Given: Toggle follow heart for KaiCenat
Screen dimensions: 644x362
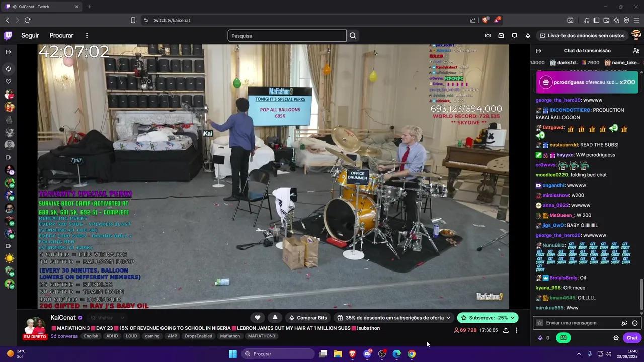Looking at the screenshot, I should [258, 318].
